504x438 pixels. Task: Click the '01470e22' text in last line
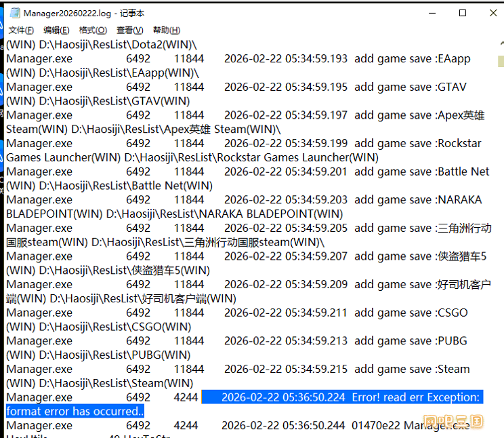click(x=376, y=425)
